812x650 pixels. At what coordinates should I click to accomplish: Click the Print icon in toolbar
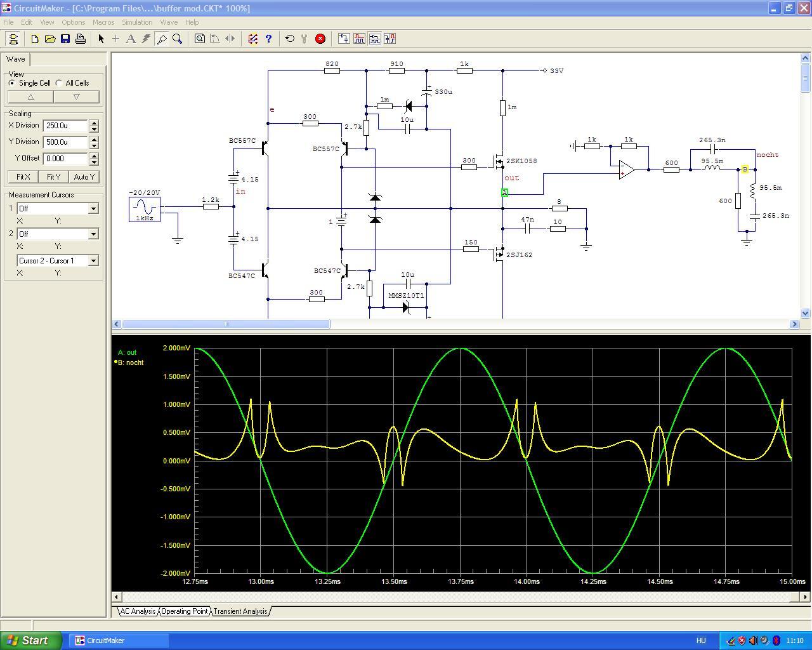[81, 39]
